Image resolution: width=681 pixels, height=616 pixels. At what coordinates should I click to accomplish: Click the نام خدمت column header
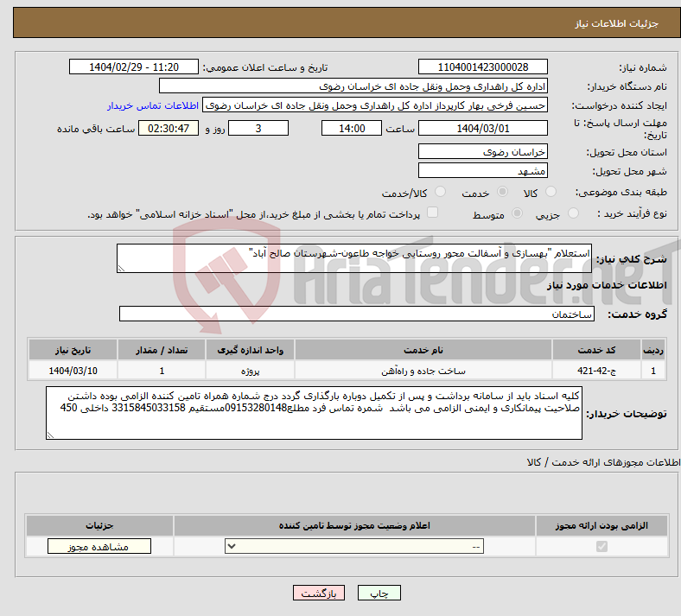point(423,350)
